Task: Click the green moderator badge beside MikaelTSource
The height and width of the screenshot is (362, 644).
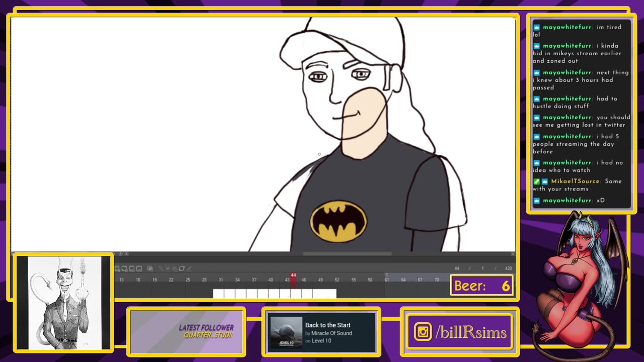Action: [x=536, y=181]
